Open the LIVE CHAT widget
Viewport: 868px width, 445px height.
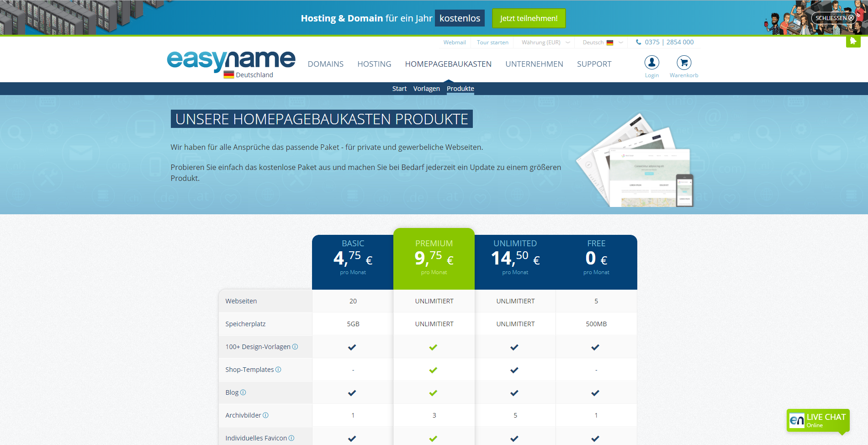coord(818,420)
